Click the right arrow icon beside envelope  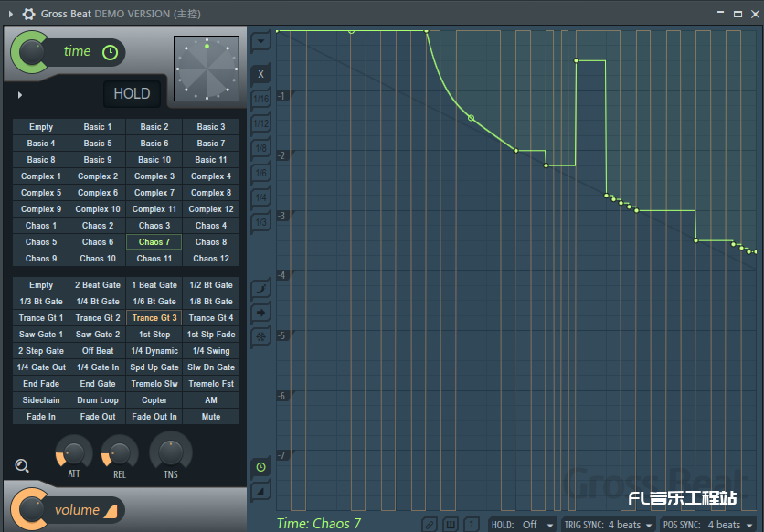point(260,313)
